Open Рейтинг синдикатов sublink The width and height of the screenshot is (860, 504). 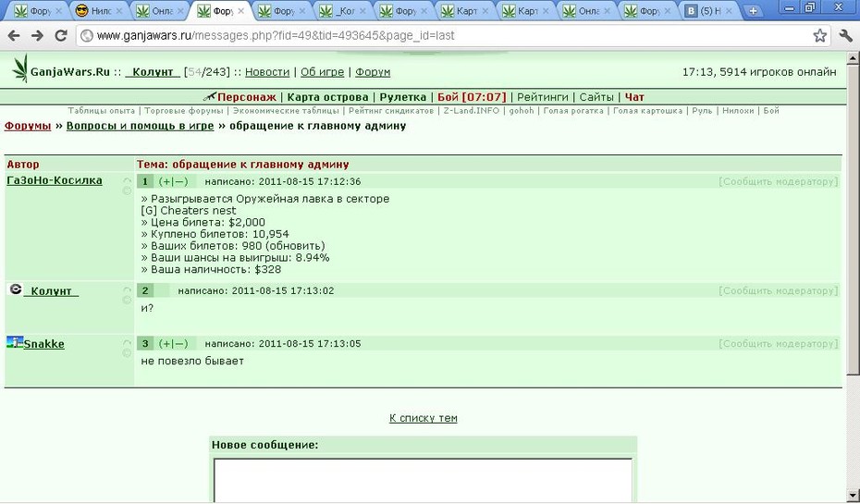(391, 111)
